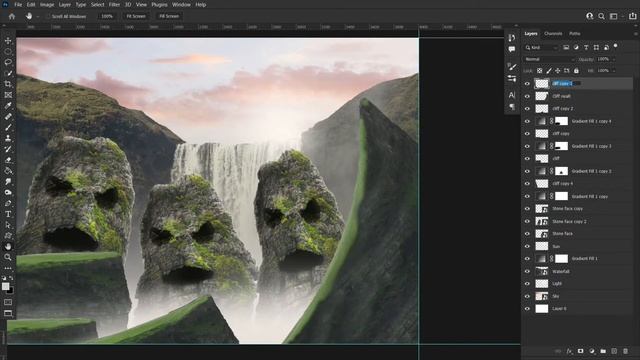Delete layer using trash icon
Screen dimensions: 640x360
(x=625, y=351)
